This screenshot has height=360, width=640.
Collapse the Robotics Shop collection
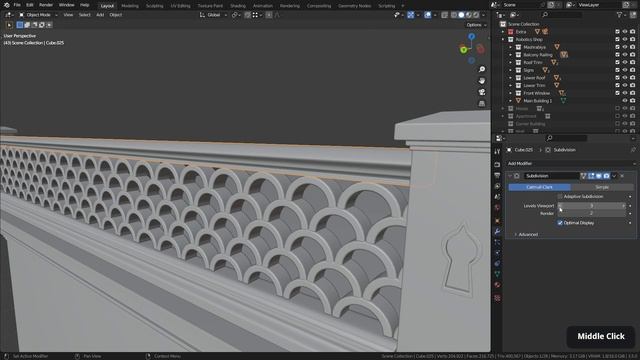(503, 40)
